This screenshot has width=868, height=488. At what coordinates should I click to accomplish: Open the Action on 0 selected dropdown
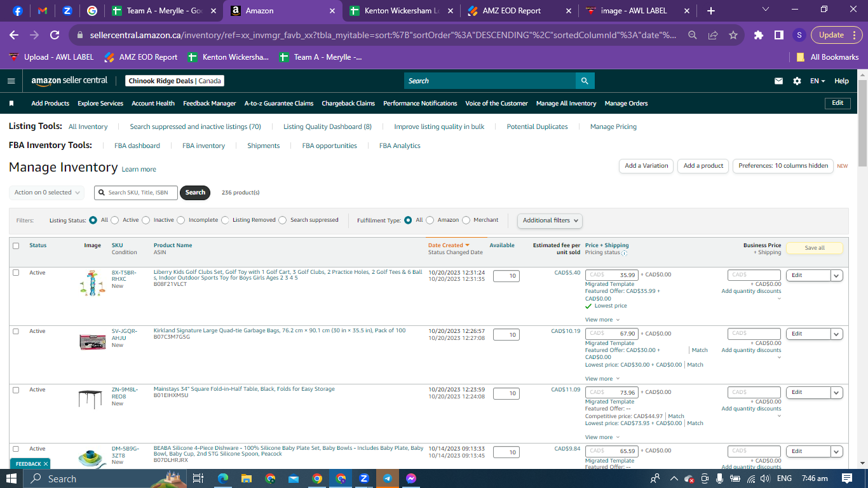47,193
